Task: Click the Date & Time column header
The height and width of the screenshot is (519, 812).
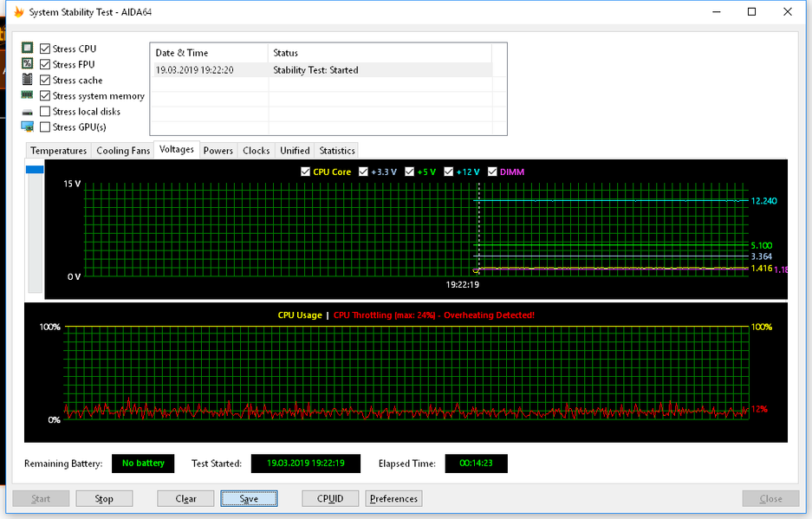Action: pyautogui.click(x=209, y=53)
